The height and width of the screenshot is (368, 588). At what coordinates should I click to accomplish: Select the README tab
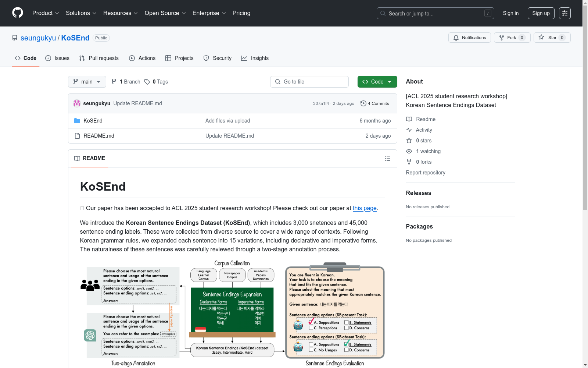click(90, 158)
